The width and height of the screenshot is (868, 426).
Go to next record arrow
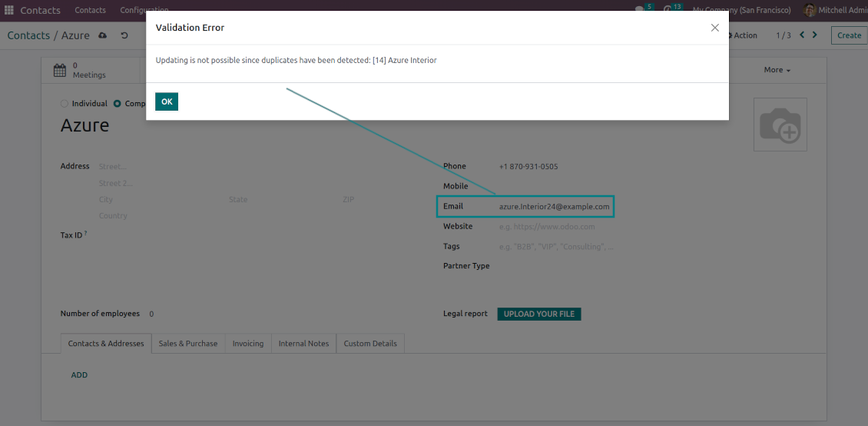(815, 35)
